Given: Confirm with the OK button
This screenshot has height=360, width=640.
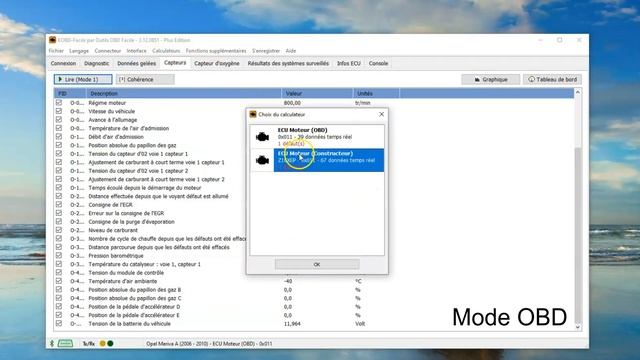Looking at the screenshot, I should 317,264.
